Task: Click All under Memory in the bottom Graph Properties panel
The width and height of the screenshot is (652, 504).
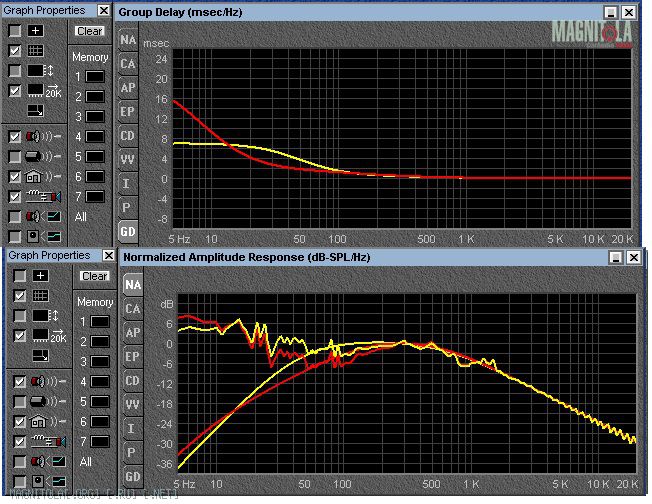Action: tap(86, 462)
